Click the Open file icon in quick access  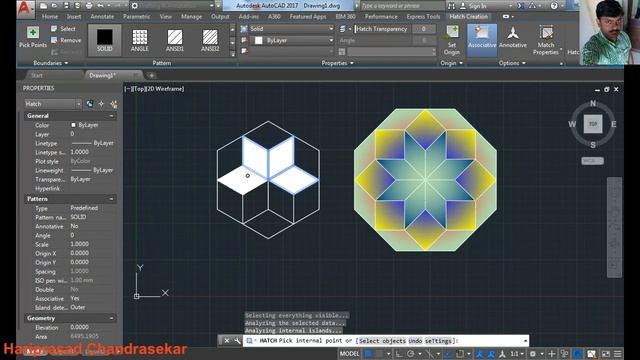tap(55, 6)
